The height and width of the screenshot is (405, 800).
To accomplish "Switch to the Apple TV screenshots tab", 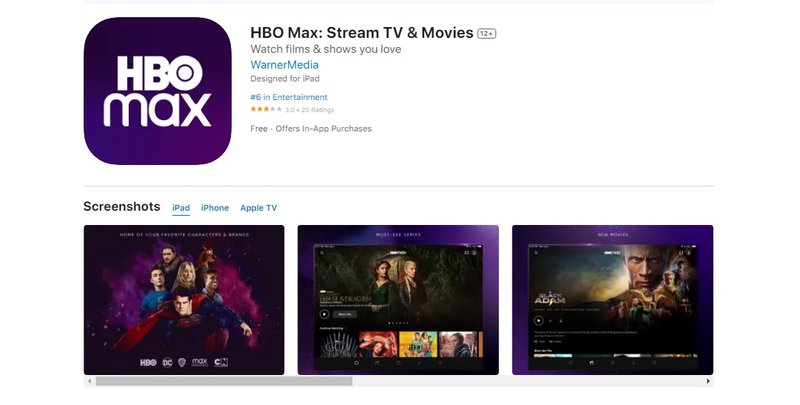I will [x=259, y=208].
